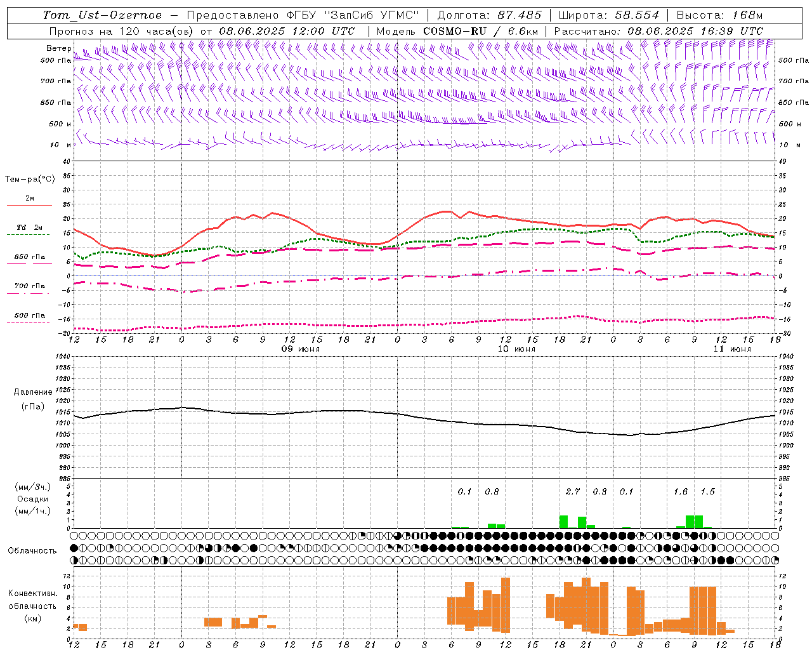
Task: Click the 2.7 precipitation amount
Action: pyautogui.click(x=573, y=491)
